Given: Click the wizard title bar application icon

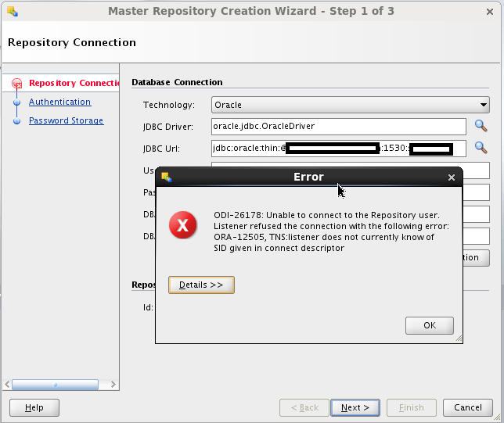Looking at the screenshot, I should click(x=13, y=12).
